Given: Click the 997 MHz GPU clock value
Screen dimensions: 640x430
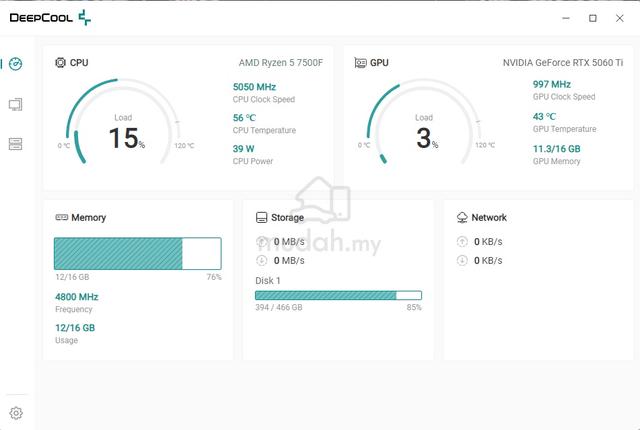Looking at the screenshot, I should coord(552,84).
